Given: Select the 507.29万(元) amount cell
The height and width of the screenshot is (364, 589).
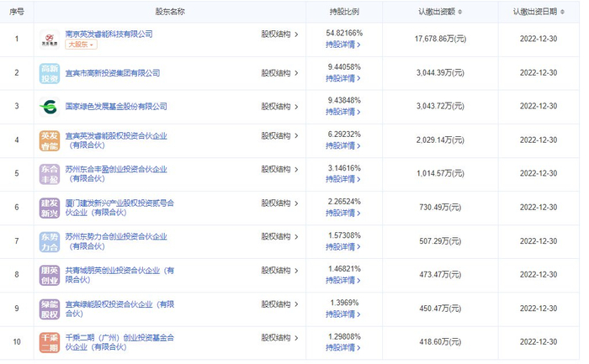Looking at the screenshot, I should point(440,241).
